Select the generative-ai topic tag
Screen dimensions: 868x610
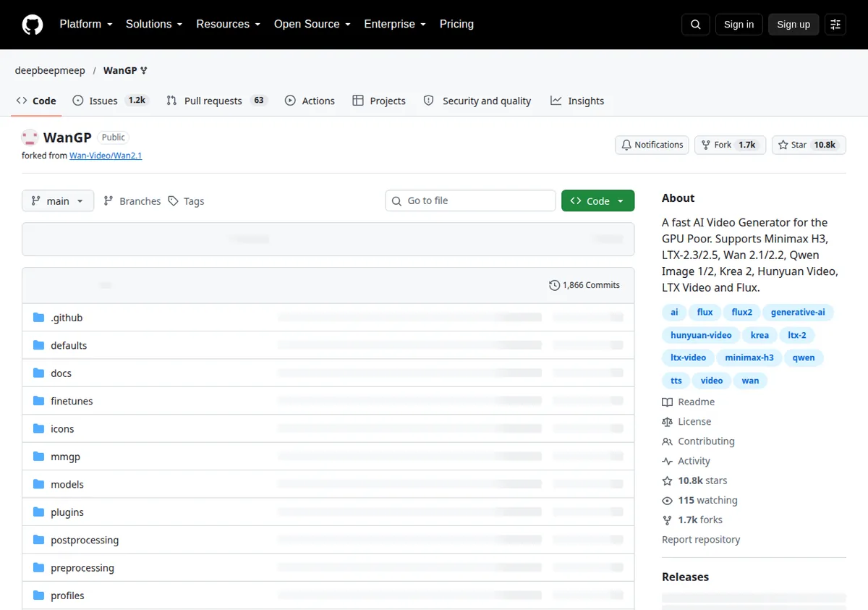[798, 313]
